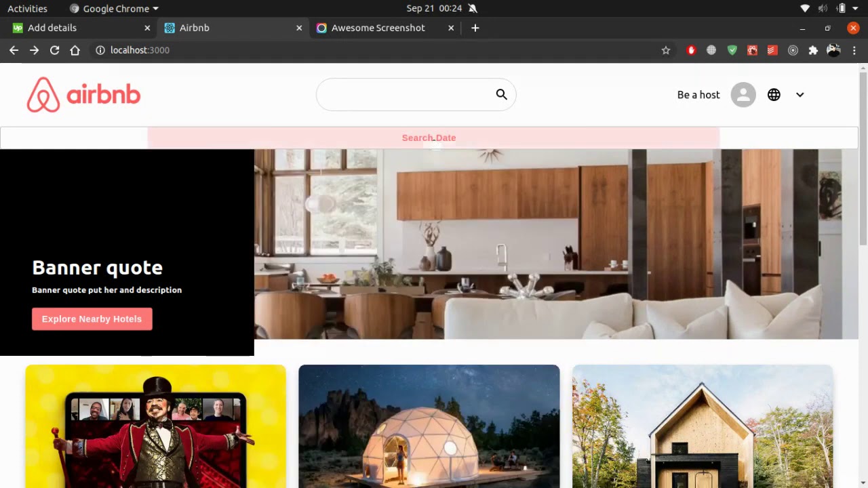868x488 pixels.
Task: Click the red striped Todoist extension icon
Action: pyautogui.click(x=772, y=50)
